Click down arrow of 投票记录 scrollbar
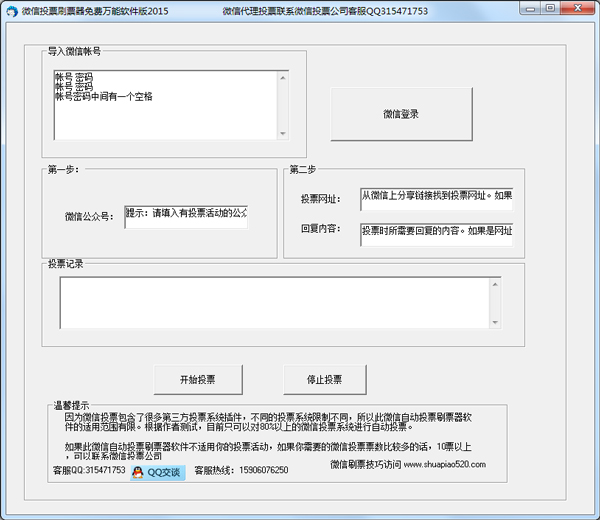The image size is (600, 520). [x=495, y=322]
